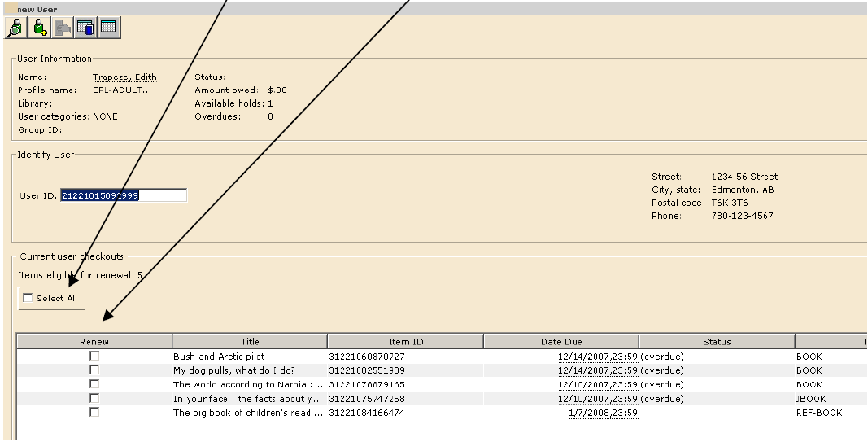The image size is (868, 442).
Task: Focus the User ID input field
Action: click(123, 195)
